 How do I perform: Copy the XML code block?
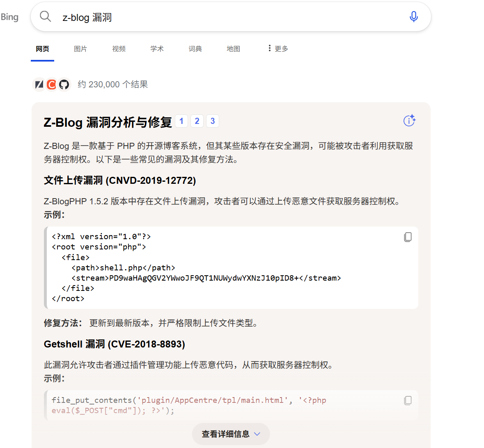408,237
